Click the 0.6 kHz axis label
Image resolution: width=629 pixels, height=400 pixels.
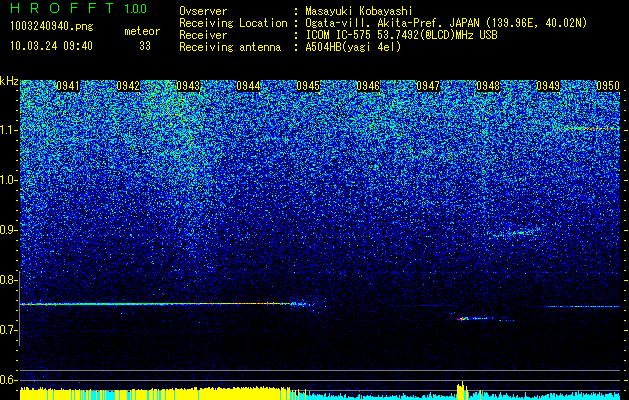[9, 380]
